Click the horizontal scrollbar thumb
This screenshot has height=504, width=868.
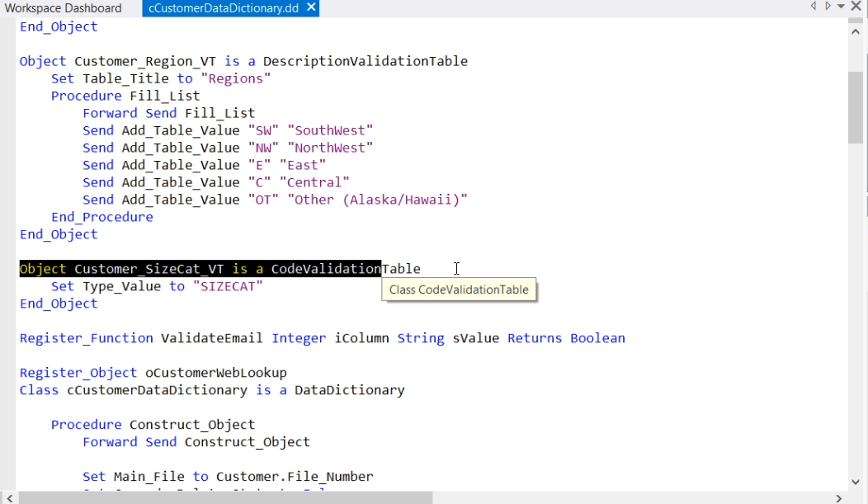pos(224,497)
